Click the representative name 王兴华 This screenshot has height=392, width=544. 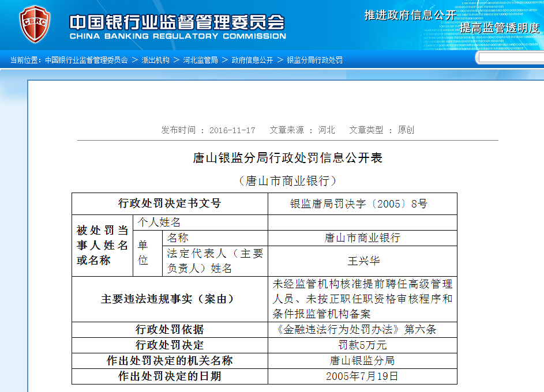click(363, 261)
